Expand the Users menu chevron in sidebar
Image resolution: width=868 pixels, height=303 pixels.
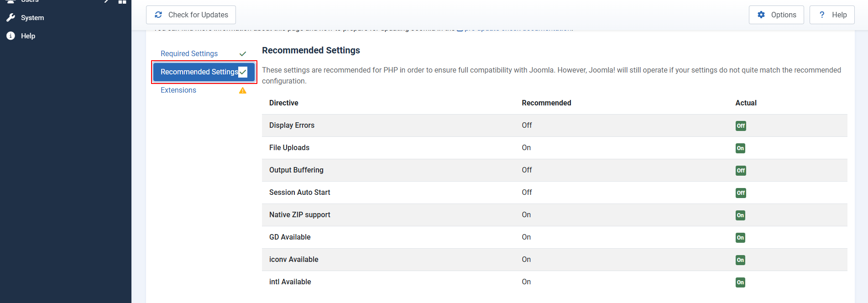[x=106, y=1]
